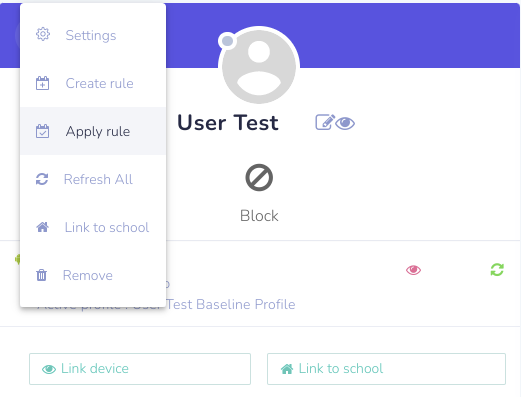The width and height of the screenshot is (521, 397).
Task: Click the Refresh All arrows icon
Action: point(42,179)
